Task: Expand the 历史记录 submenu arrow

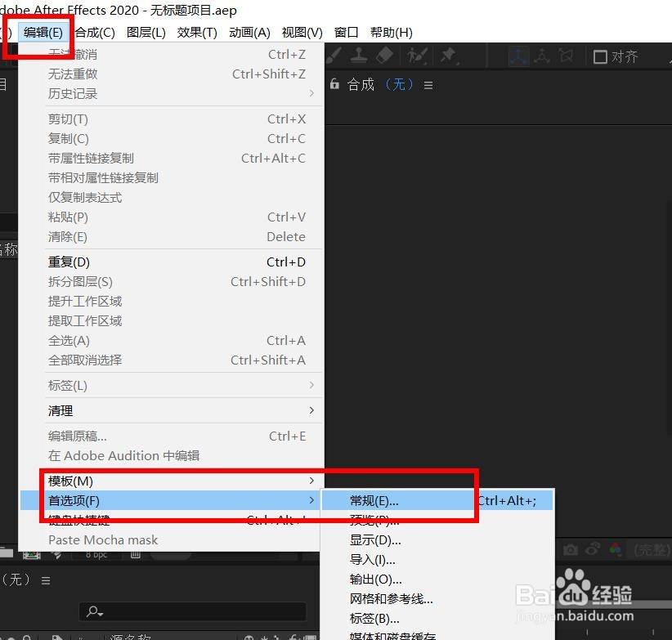Action: click(311, 93)
